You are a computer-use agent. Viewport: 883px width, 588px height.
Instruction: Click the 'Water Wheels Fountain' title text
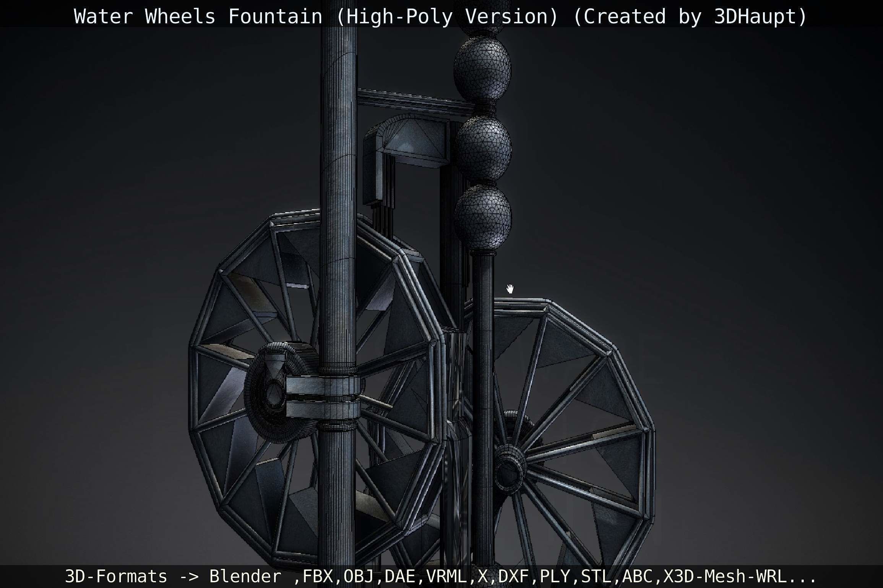point(198,16)
